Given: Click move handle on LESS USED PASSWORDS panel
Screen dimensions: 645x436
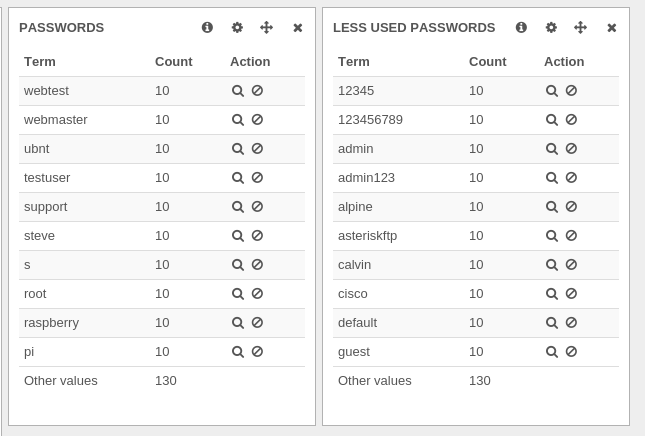Looking at the screenshot, I should pos(580,28).
